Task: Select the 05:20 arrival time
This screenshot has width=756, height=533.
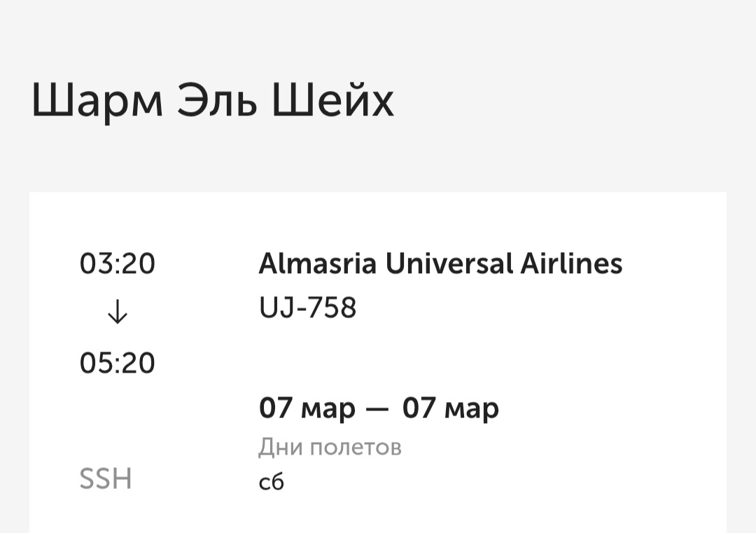Action: pyautogui.click(x=118, y=364)
